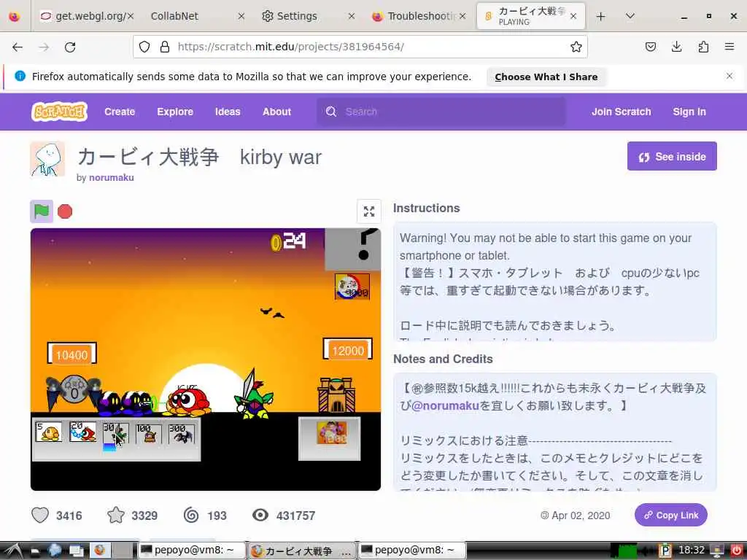The height and width of the screenshot is (560, 747).
Task: Go back to the previous page
Action: pyautogui.click(x=18, y=47)
